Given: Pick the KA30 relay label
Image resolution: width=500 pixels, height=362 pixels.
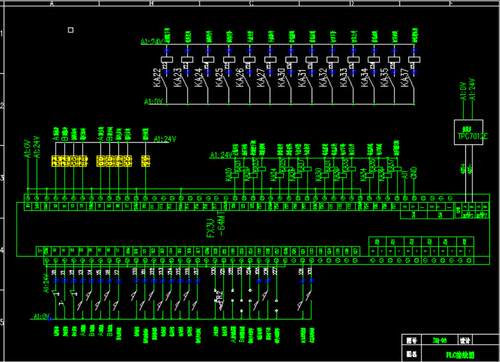Looking at the screenshot, I should tap(281, 78).
